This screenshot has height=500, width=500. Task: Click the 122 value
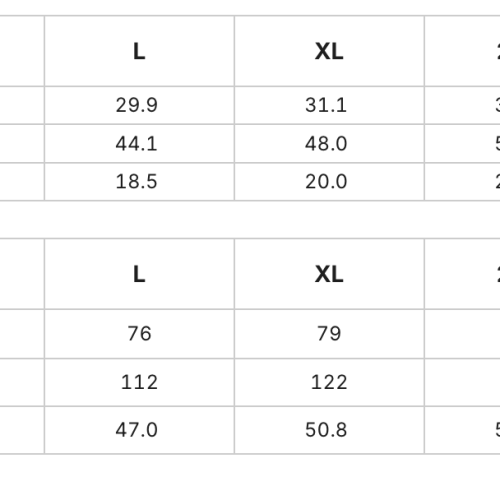pos(329,382)
